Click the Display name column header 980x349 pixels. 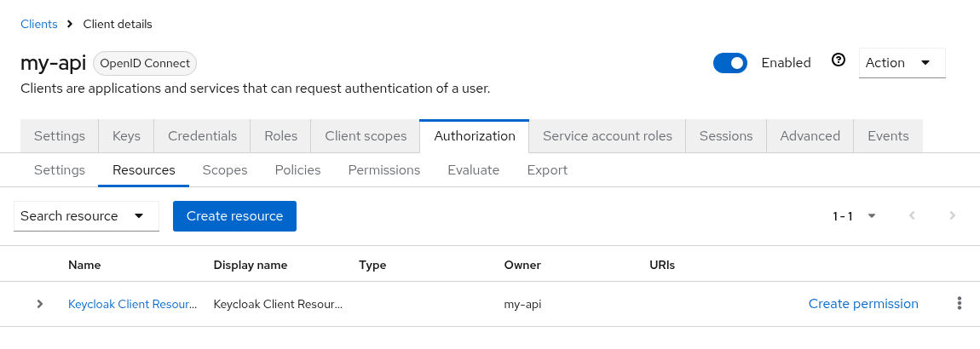[250, 265]
